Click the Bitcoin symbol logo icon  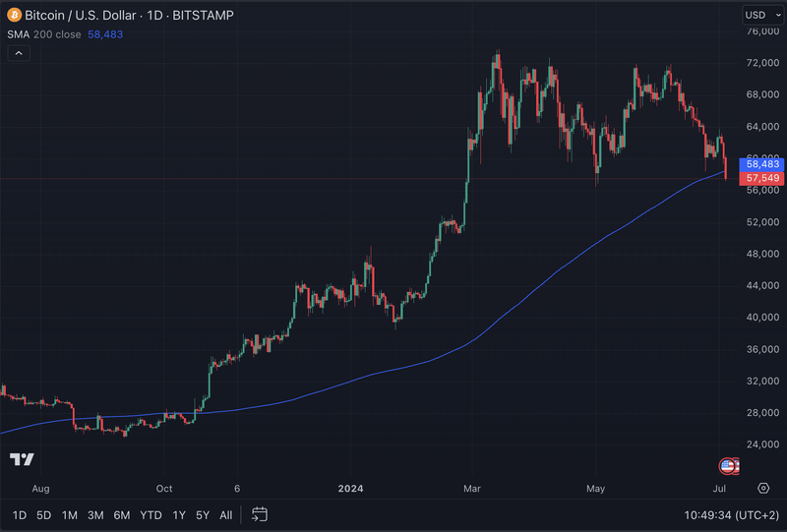point(13,15)
